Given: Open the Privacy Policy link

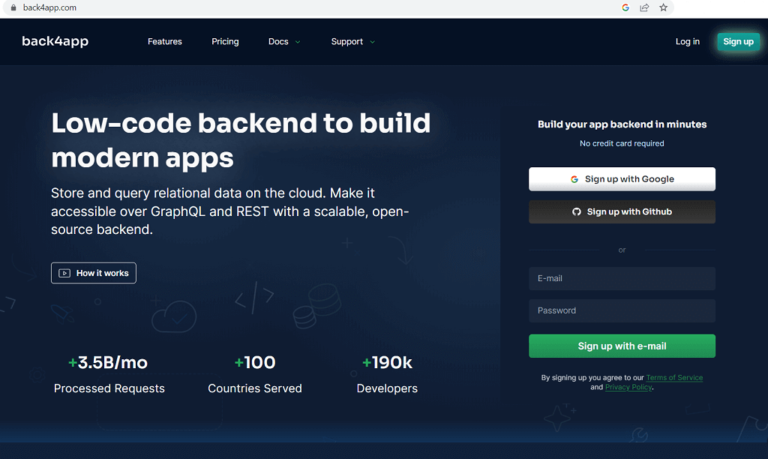Looking at the screenshot, I should click(628, 387).
